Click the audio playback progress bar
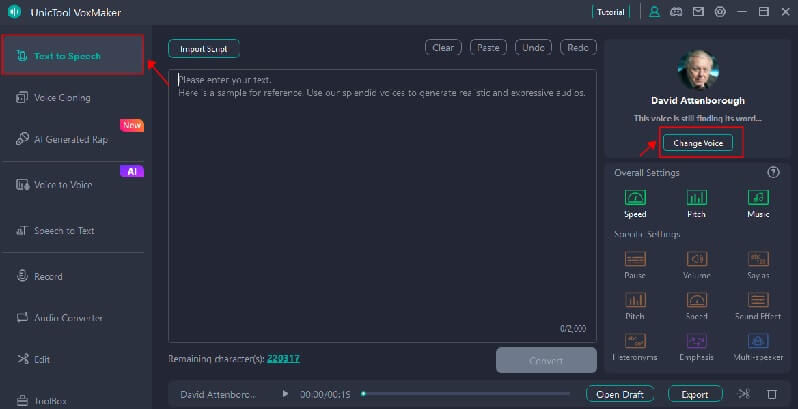This screenshot has width=798, height=409. pyautogui.click(x=460, y=394)
